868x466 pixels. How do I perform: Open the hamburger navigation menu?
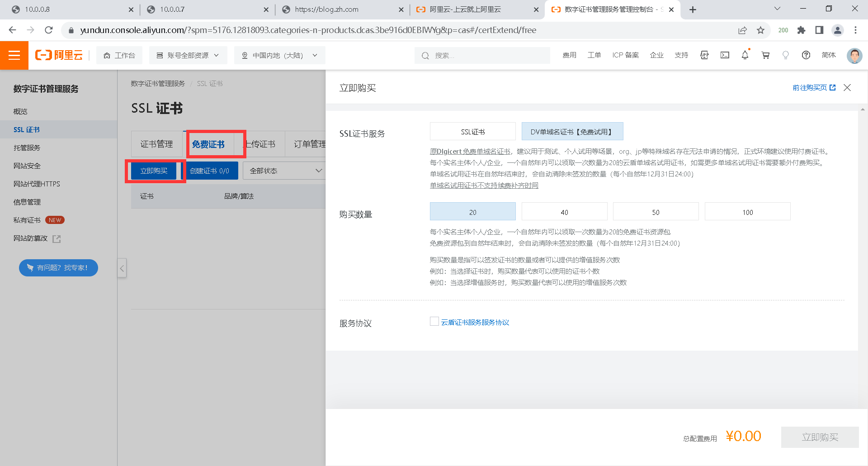(14, 55)
